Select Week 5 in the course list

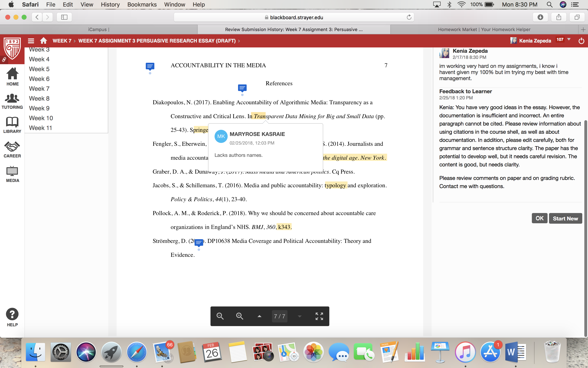[x=39, y=69]
